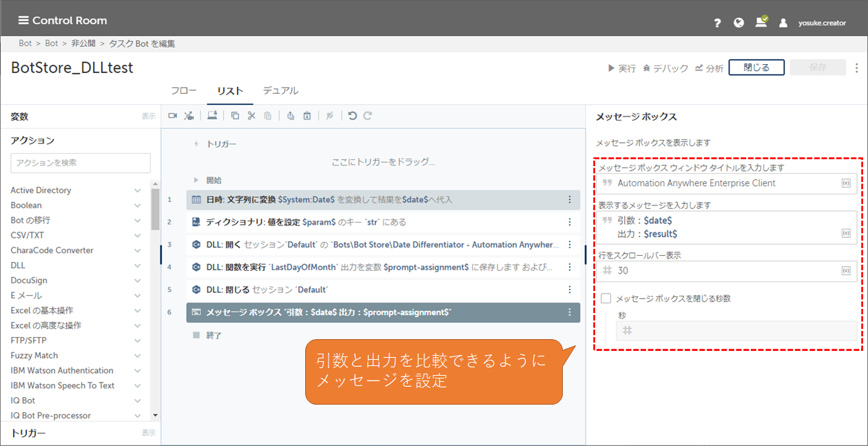Open options menu for row 2 ディクショナリ action
This screenshot has height=446, width=868.
tap(570, 222)
